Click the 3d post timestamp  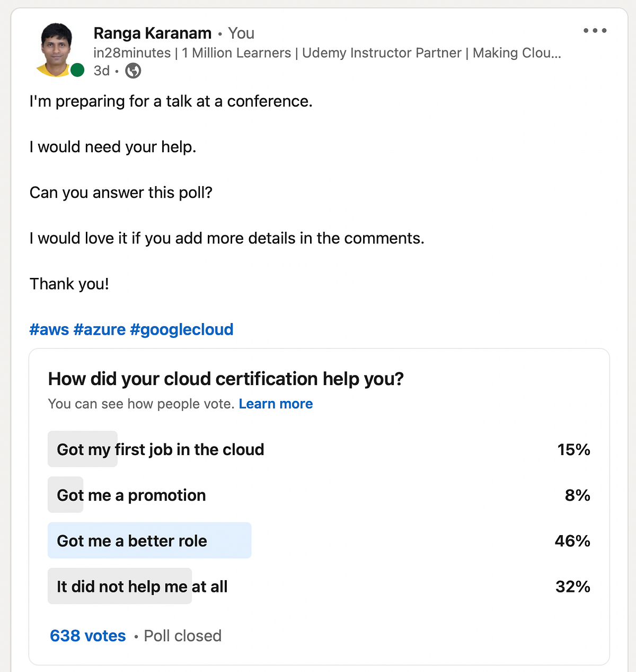101,71
